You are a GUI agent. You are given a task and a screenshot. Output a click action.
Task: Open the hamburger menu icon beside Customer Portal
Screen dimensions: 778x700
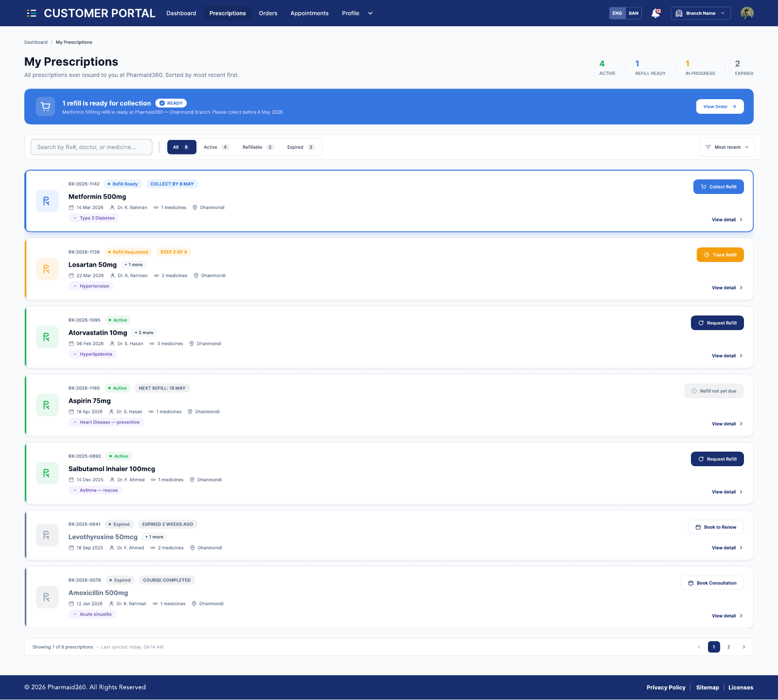tap(32, 13)
